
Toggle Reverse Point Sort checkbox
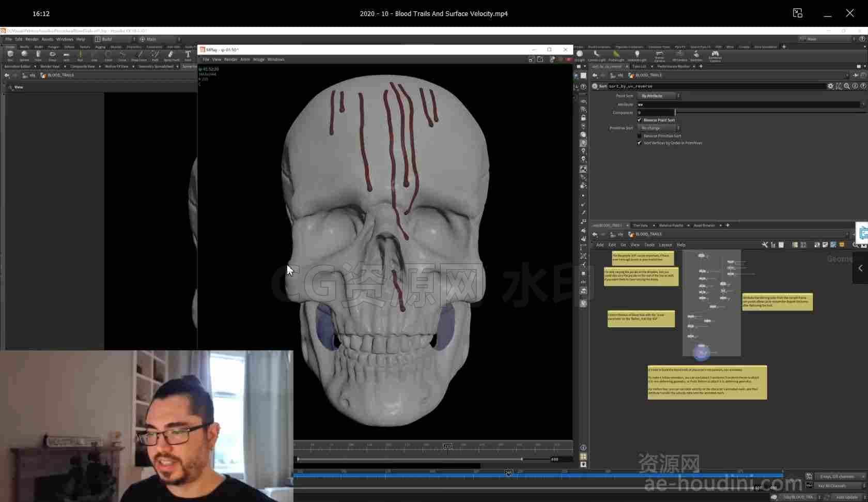click(x=640, y=120)
